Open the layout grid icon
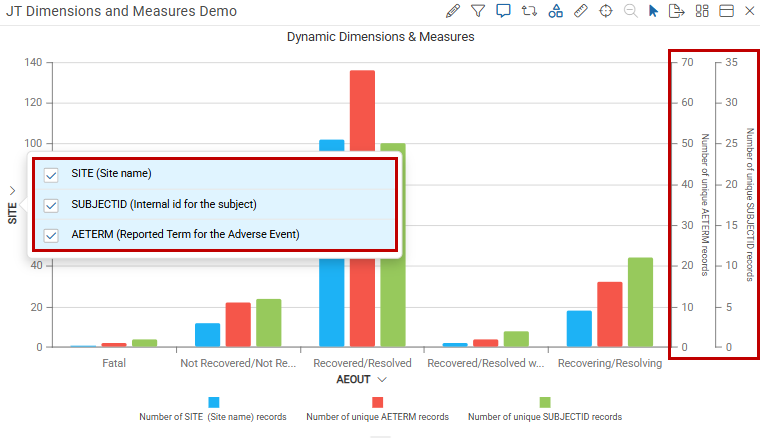Screen dimensions: 760x438 click(702, 11)
